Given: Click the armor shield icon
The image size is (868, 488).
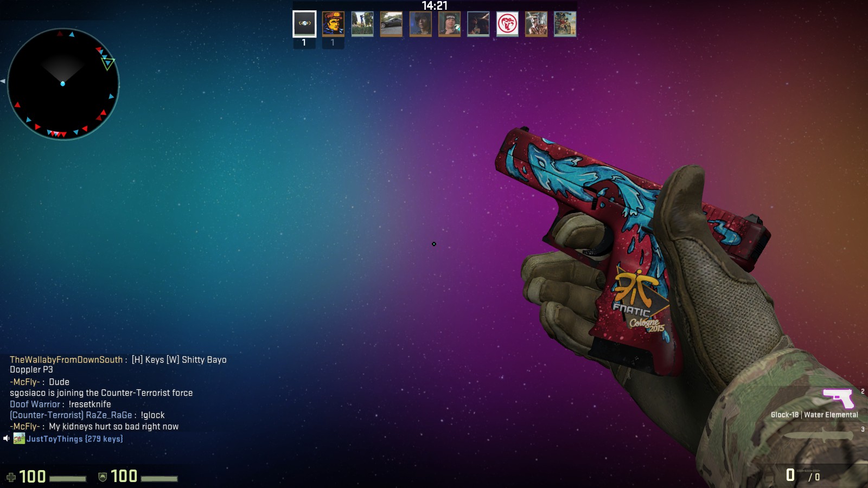Looking at the screenshot, I should pyautogui.click(x=103, y=477).
